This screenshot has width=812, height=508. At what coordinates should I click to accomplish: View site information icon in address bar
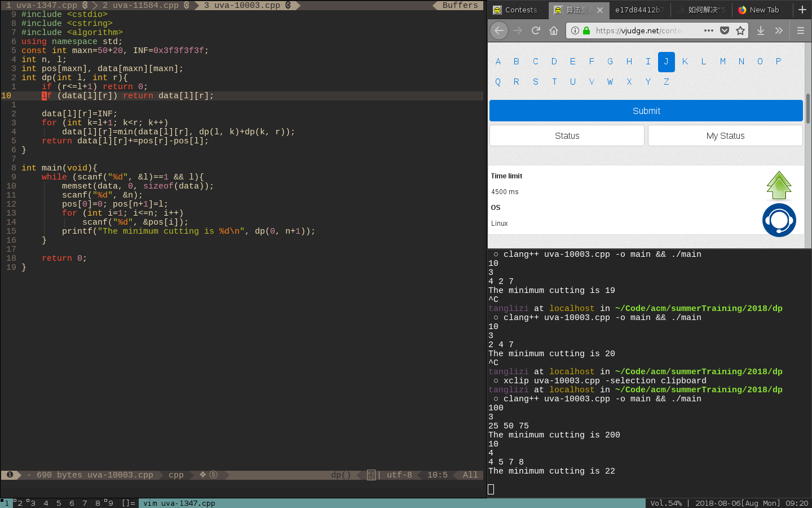pyautogui.click(x=575, y=30)
